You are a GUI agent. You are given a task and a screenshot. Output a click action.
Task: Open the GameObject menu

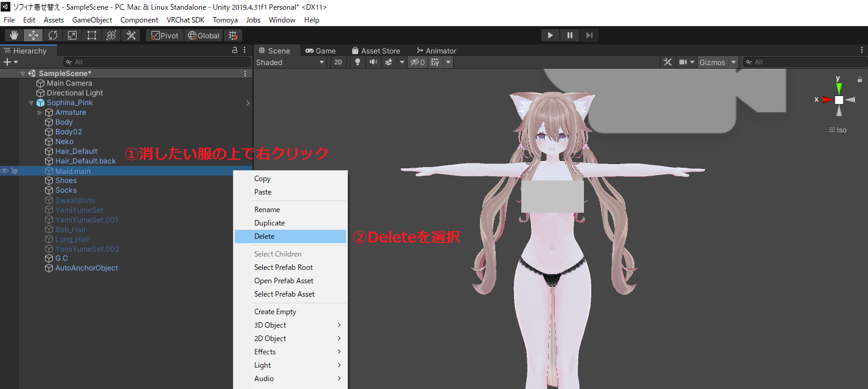[x=92, y=20]
